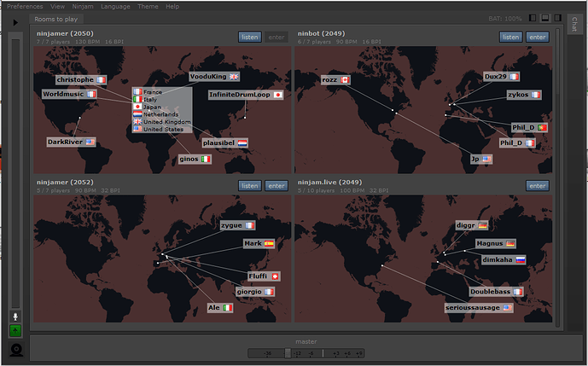Open the Language menu
This screenshot has width=588, height=366.
pyautogui.click(x=115, y=6)
